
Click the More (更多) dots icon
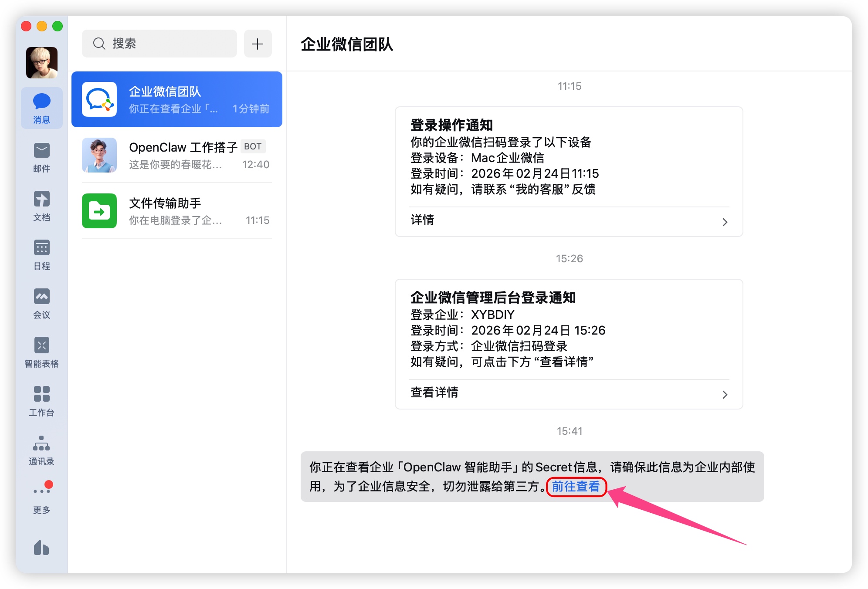(x=41, y=491)
